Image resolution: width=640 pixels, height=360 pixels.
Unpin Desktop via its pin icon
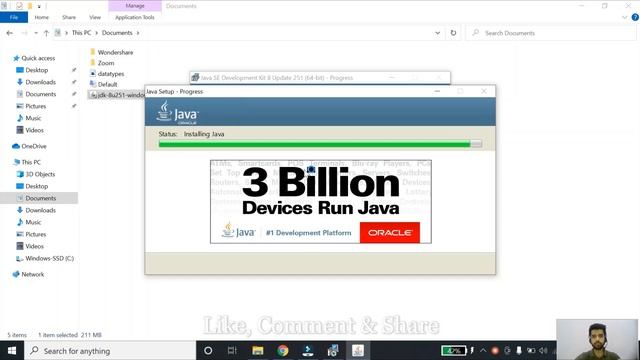pyautogui.click(x=74, y=70)
